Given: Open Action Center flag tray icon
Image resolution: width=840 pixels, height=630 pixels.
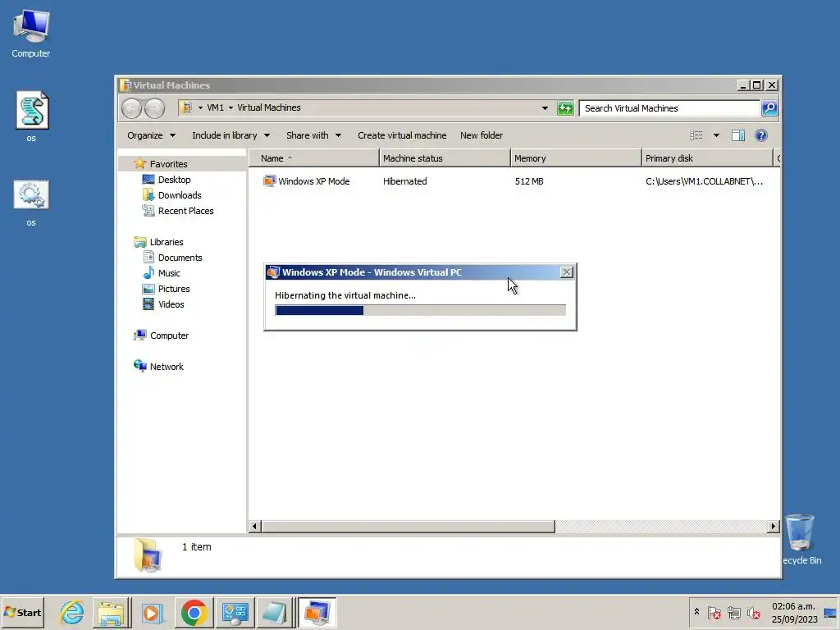Looking at the screenshot, I should pos(714,613).
